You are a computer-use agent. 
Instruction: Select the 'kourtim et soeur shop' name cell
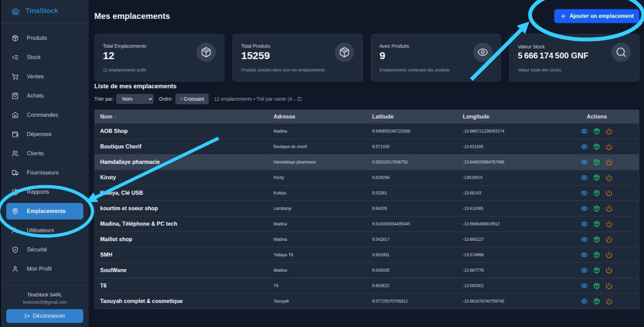[129, 208]
